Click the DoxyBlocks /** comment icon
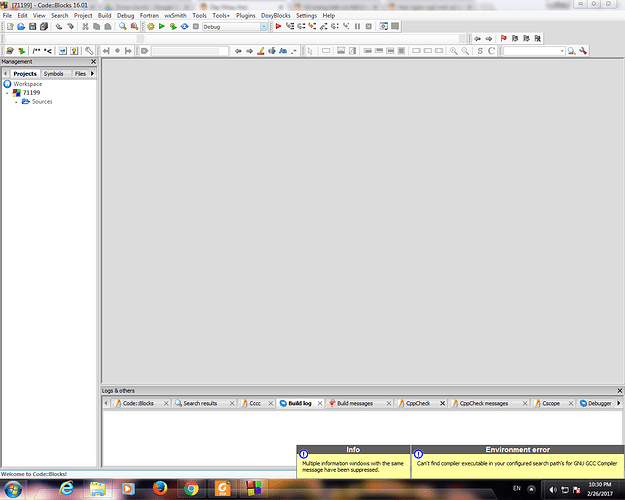 [36, 51]
